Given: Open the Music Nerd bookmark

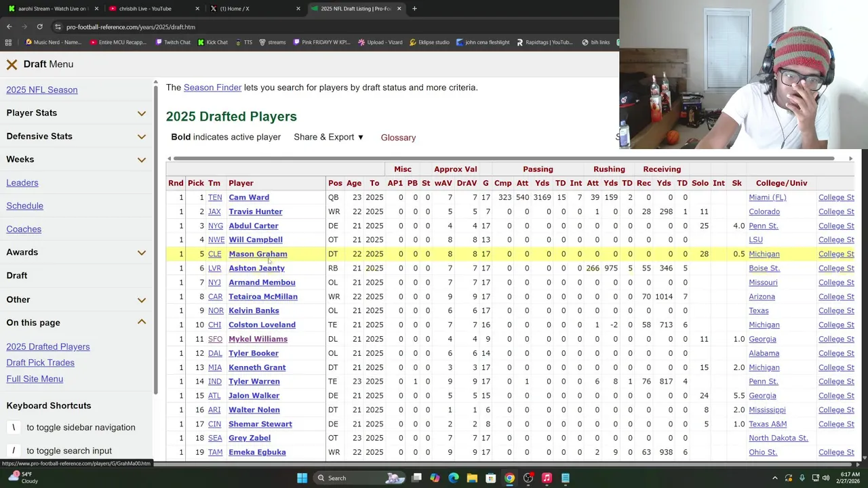Looking at the screenshot, I should [53, 42].
